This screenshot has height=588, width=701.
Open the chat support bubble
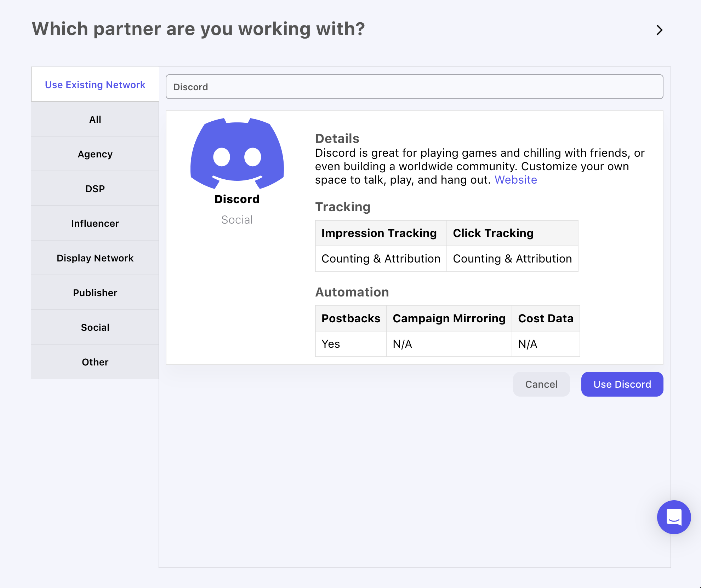coord(674,517)
